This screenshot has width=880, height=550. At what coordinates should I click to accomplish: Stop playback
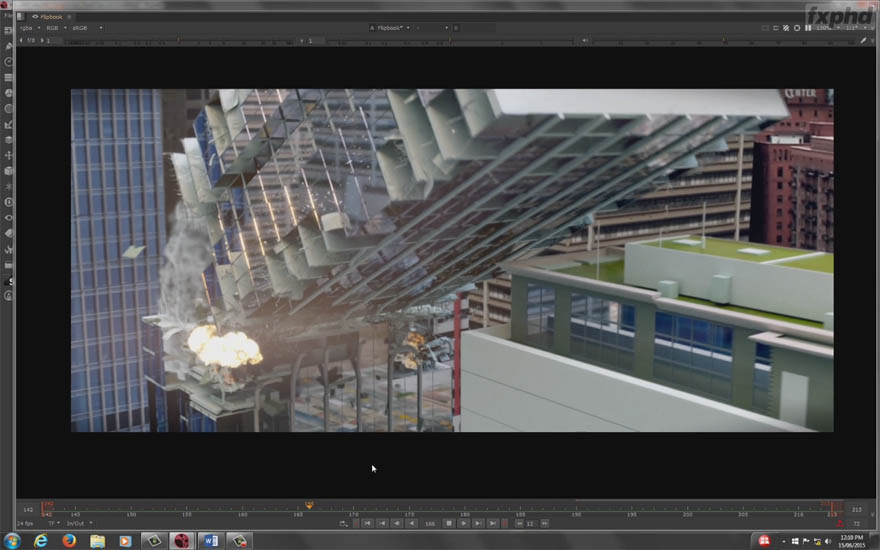click(x=448, y=523)
